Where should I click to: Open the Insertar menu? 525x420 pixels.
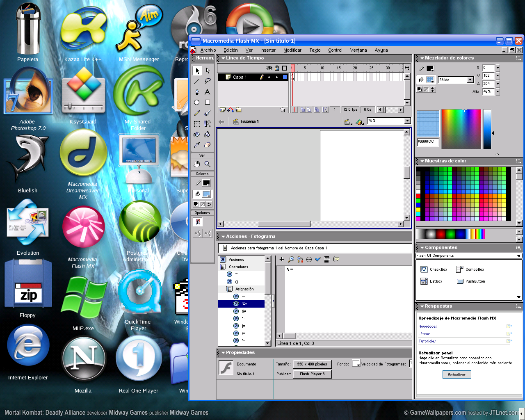pos(268,50)
